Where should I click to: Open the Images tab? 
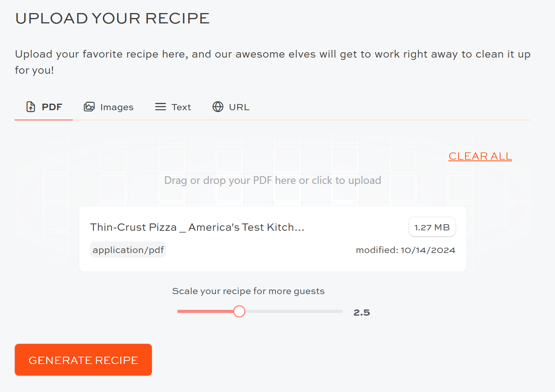(x=117, y=107)
